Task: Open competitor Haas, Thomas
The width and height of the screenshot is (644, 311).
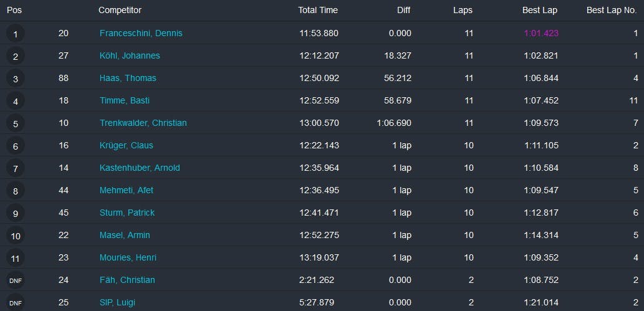Action: 128,78
